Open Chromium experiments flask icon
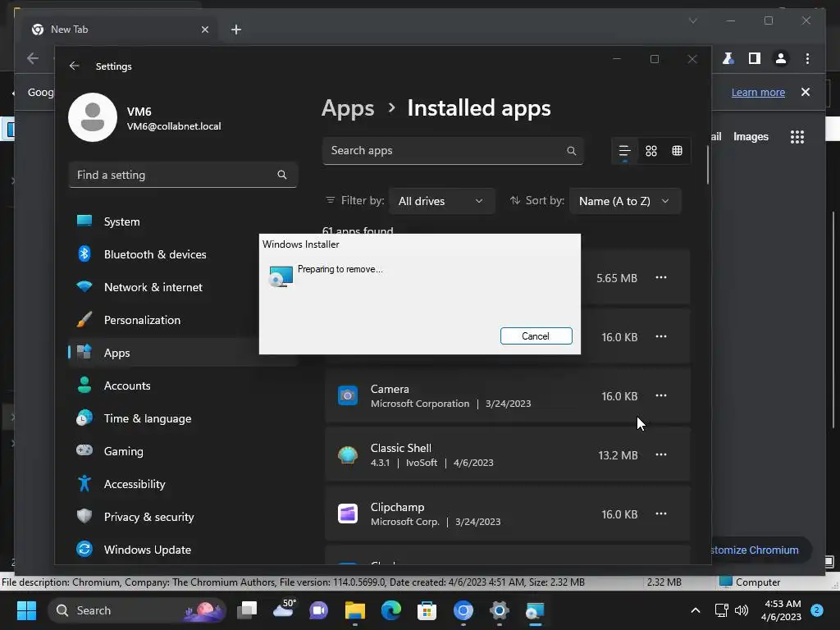The height and width of the screenshot is (630, 840). [x=728, y=58]
